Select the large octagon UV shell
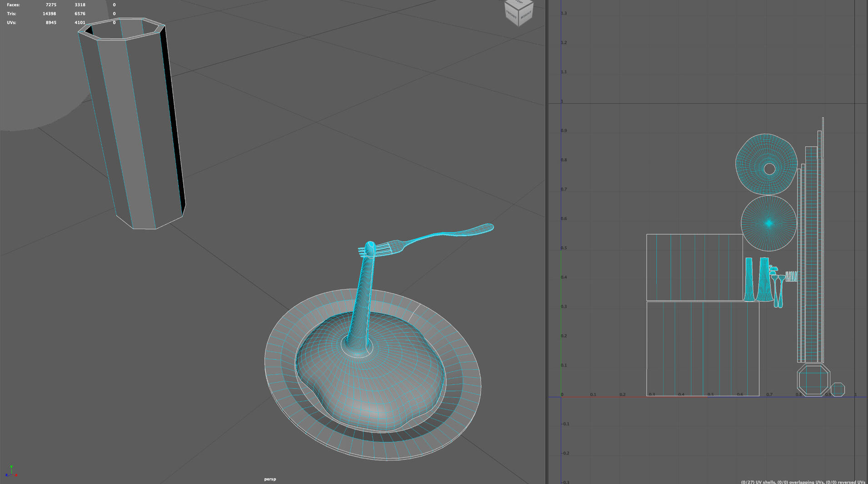 [813, 380]
